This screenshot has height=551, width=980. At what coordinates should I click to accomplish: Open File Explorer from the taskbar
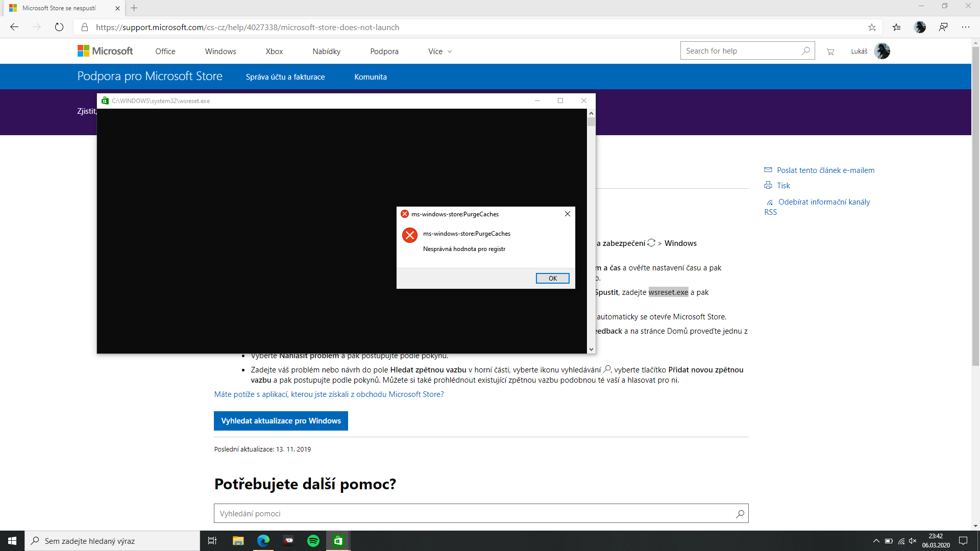pyautogui.click(x=238, y=541)
